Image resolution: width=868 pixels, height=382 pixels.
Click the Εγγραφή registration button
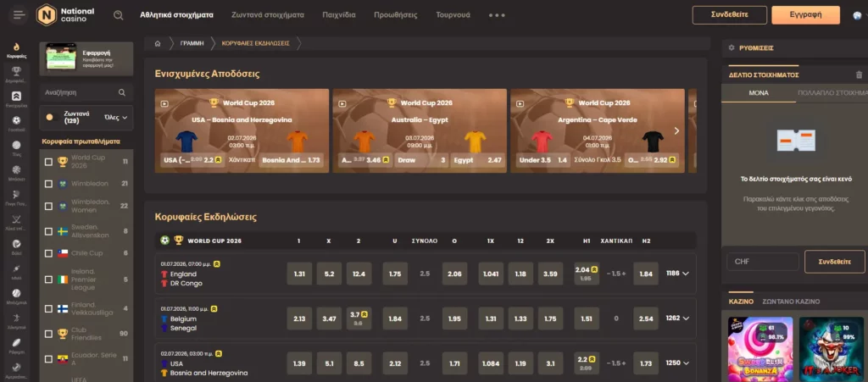[805, 15]
